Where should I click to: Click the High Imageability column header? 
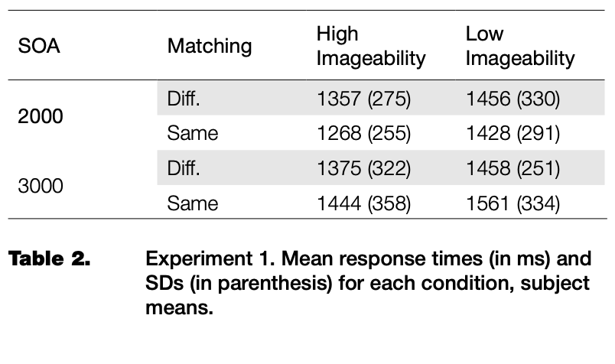click(x=371, y=46)
